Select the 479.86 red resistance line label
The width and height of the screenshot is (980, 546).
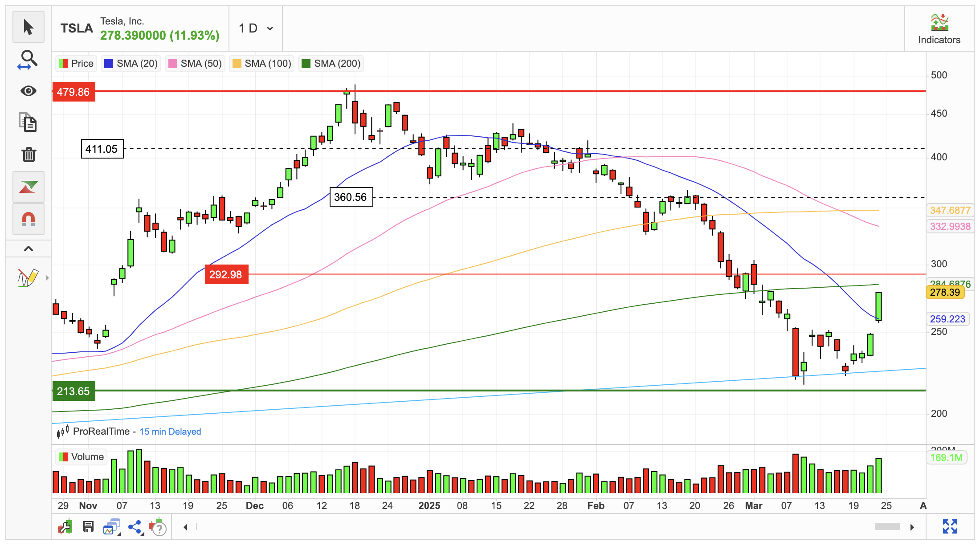click(x=73, y=92)
